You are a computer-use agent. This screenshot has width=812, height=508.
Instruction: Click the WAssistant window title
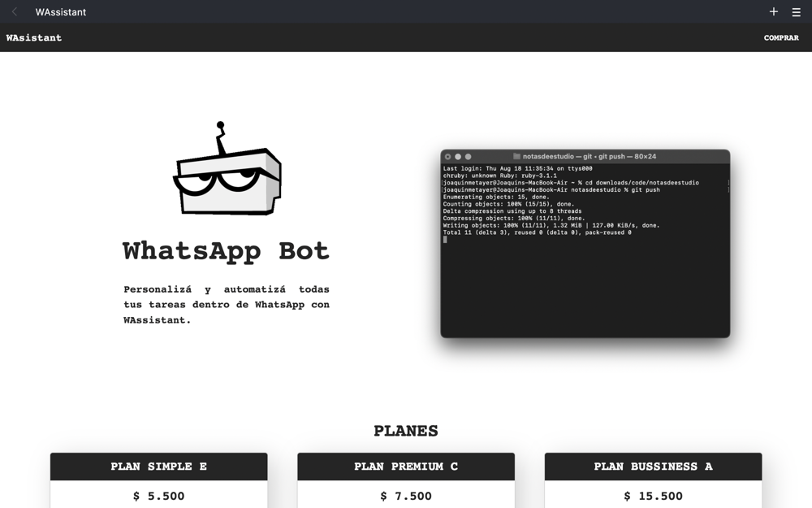[x=61, y=12]
